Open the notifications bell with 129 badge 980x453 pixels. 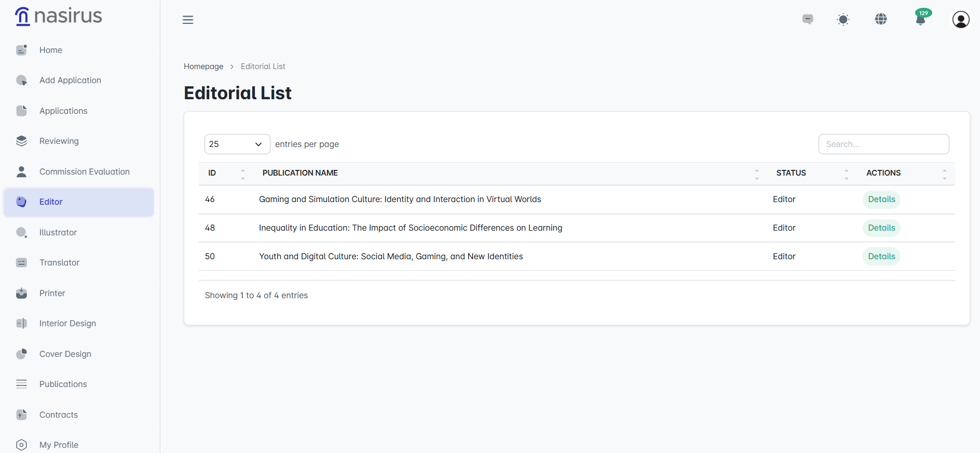[x=921, y=20]
